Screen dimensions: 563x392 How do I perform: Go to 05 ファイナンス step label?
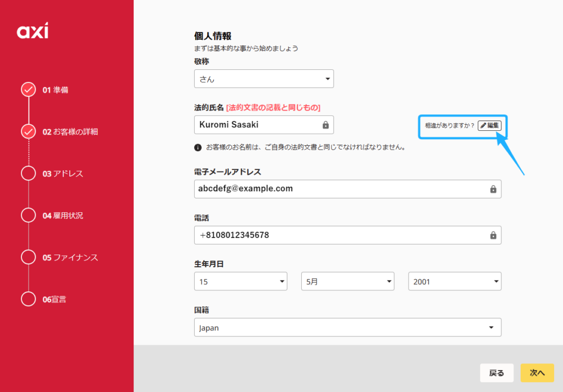(70, 257)
